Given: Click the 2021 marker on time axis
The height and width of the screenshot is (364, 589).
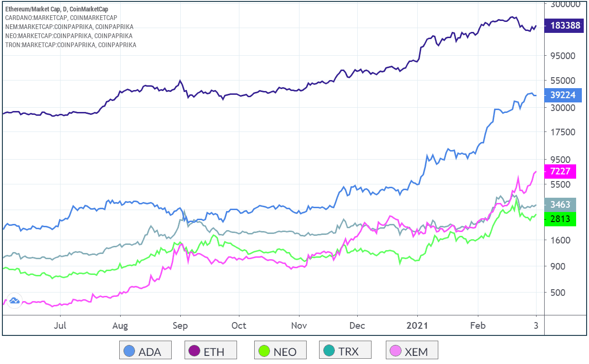Looking at the screenshot, I should (418, 325).
